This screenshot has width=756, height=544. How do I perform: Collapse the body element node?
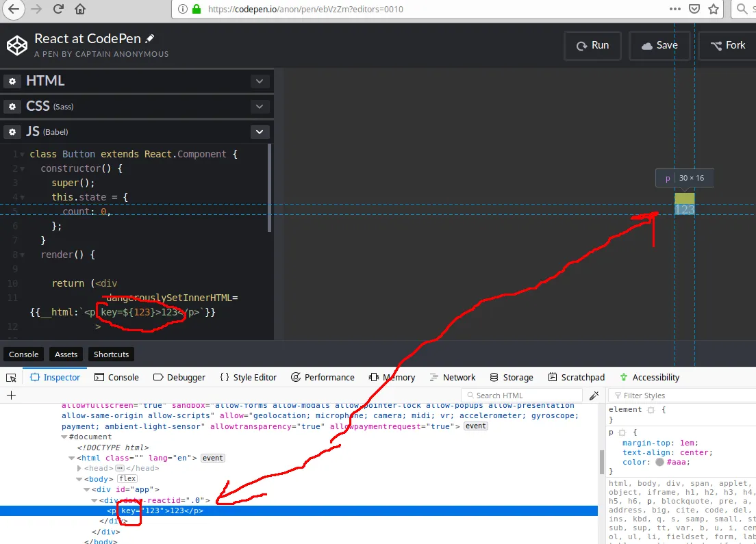79,480
